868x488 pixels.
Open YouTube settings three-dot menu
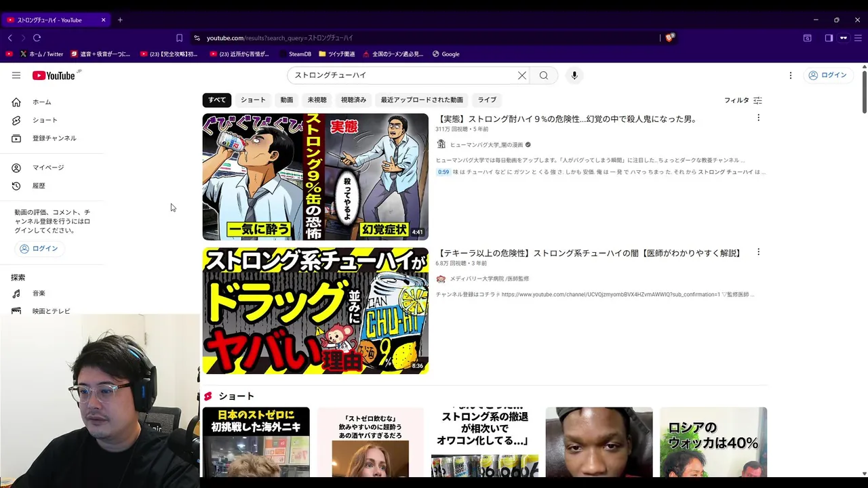pyautogui.click(x=790, y=75)
